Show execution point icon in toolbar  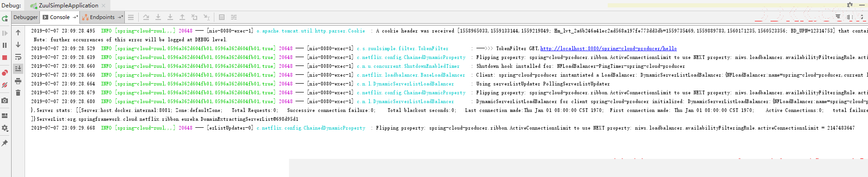click(131, 17)
